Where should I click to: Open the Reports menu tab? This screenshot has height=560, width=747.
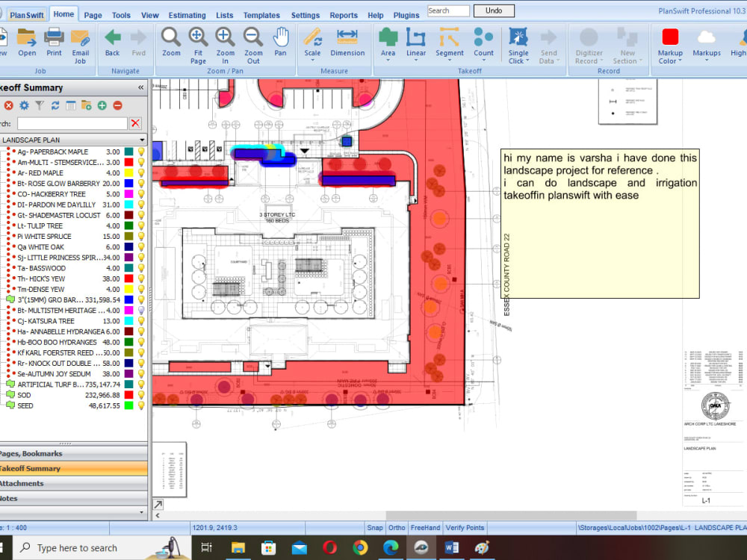[x=344, y=14]
